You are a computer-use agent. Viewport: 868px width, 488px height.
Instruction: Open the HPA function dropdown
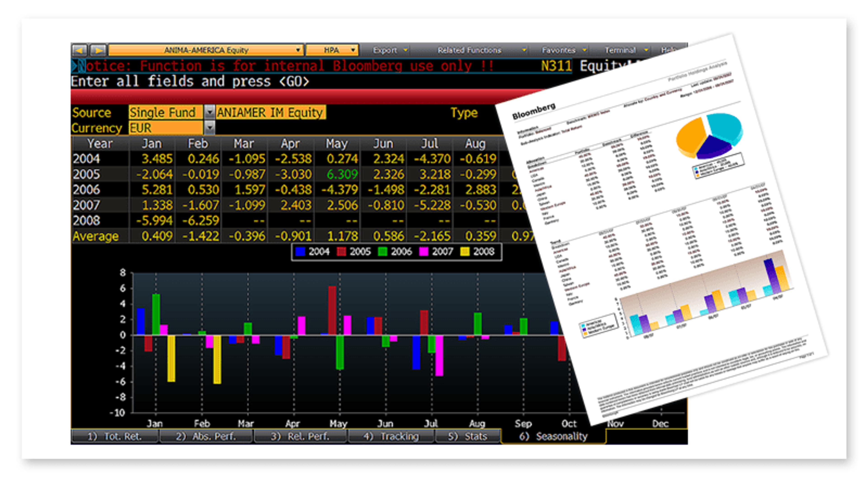coord(332,50)
